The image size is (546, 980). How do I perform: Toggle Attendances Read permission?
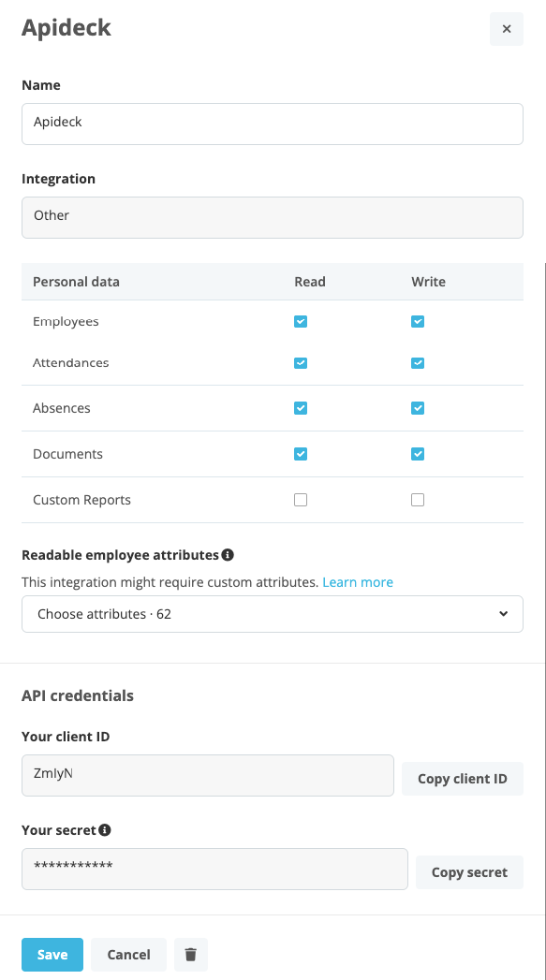pos(301,362)
